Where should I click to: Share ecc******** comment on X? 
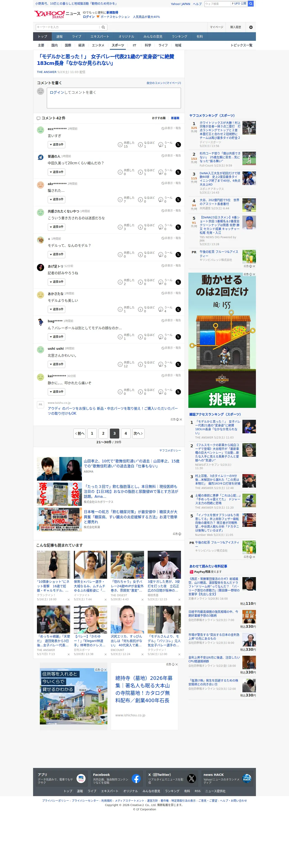click(x=178, y=145)
